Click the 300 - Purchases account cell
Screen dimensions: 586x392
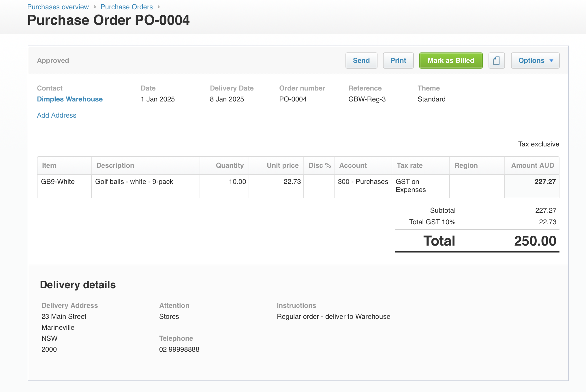coord(363,182)
